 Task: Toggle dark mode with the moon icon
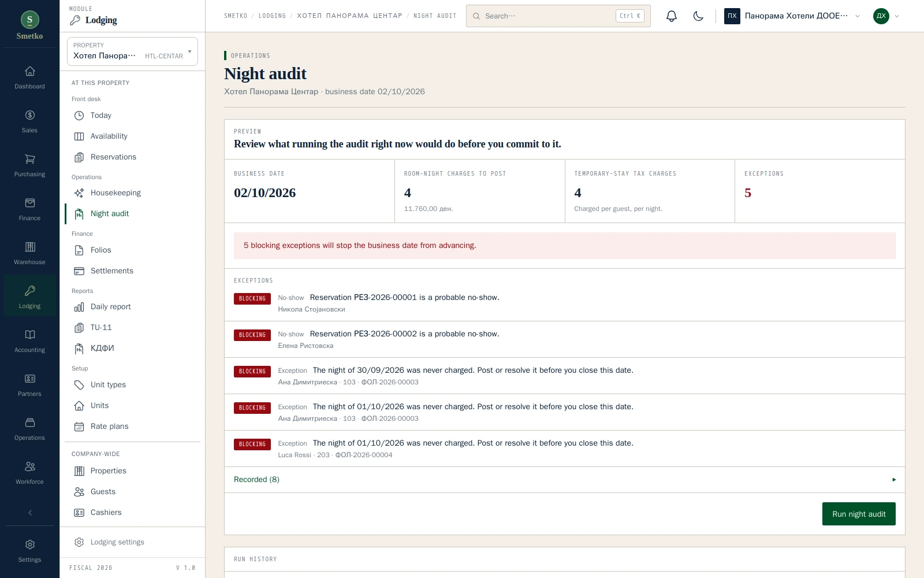(698, 16)
